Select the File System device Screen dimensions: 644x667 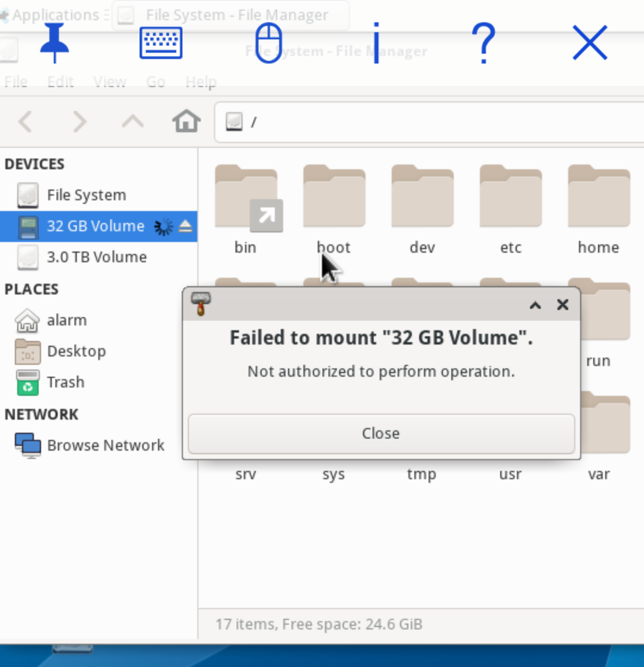coord(86,195)
